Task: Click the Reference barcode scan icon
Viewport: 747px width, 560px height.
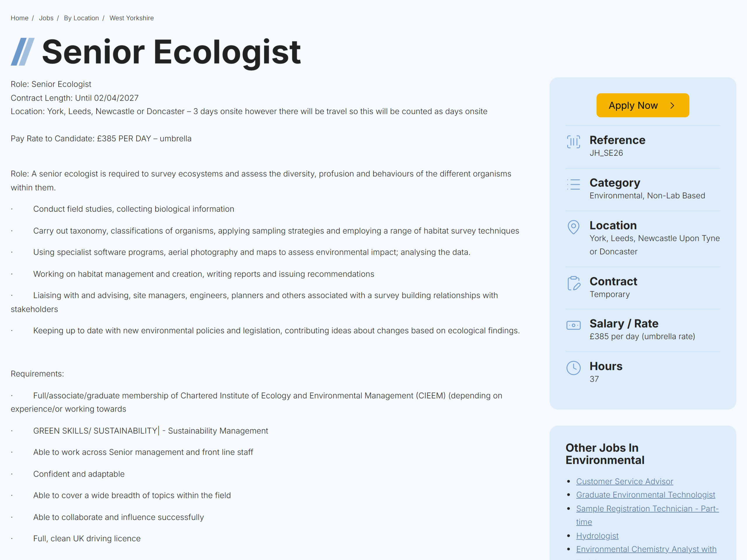Action: [x=573, y=141]
